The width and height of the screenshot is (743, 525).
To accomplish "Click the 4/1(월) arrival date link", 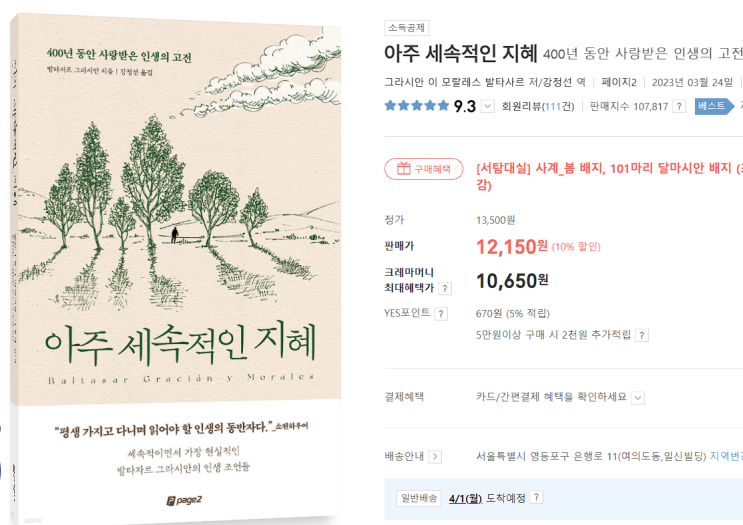I will (466, 497).
